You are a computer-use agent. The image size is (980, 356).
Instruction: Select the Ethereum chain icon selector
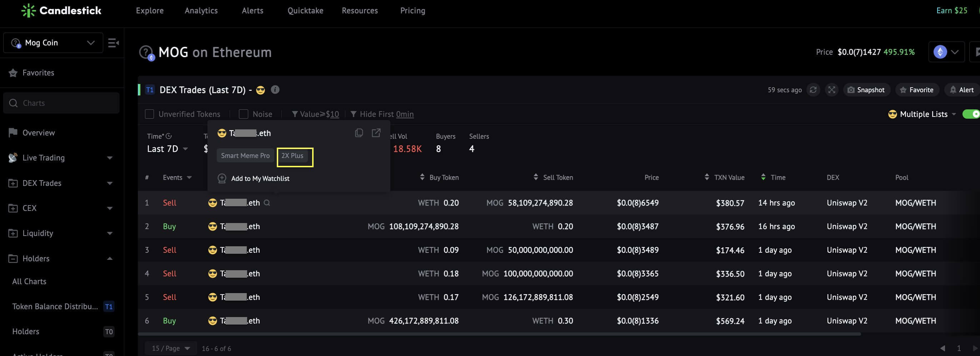click(946, 52)
